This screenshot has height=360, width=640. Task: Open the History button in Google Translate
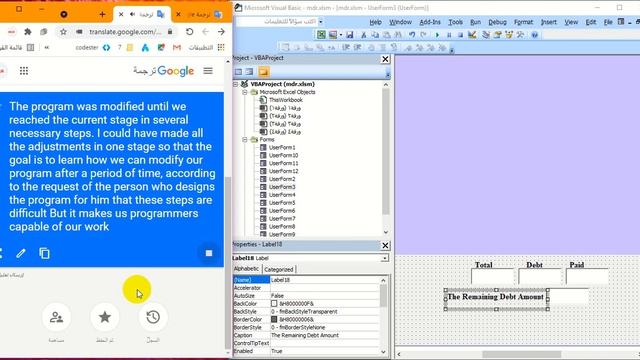coord(153,317)
